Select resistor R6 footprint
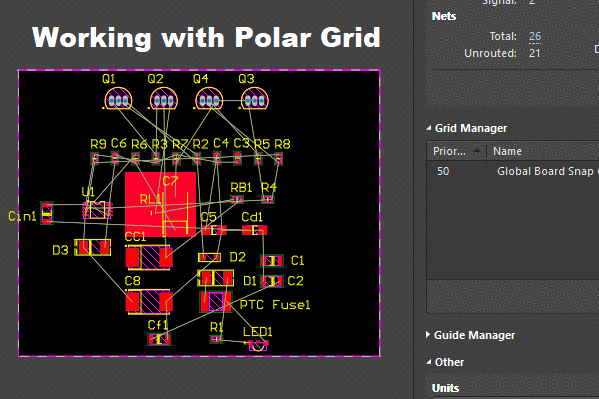This screenshot has width=599, height=399. [135, 158]
